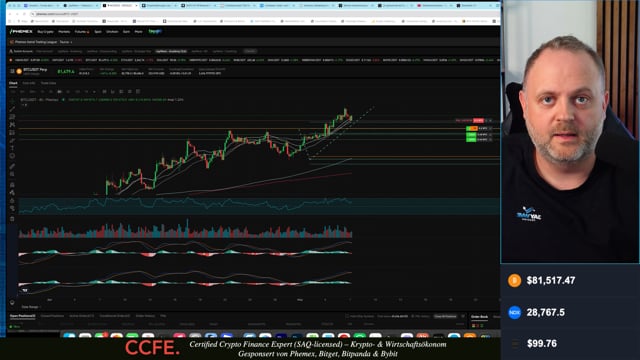This screenshot has height=360, width=640.
Task: Select the highlighted 4h interval button
Action: [x=60, y=91]
